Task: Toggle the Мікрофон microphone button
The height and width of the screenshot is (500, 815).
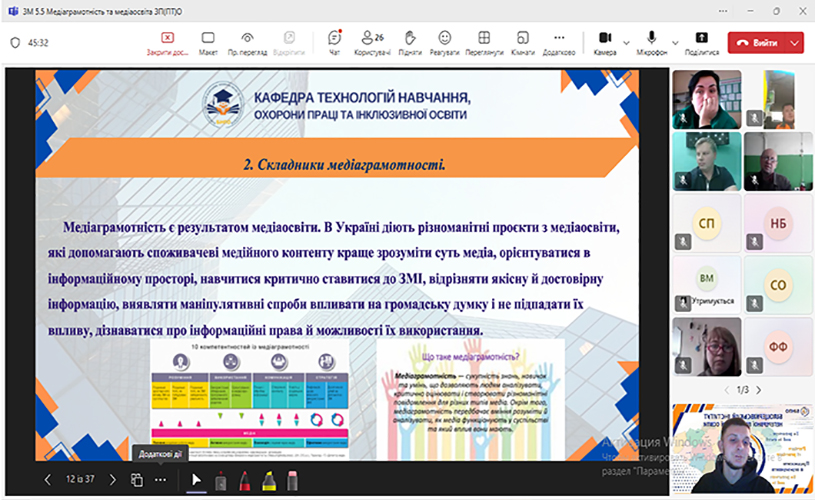Action: coord(651,42)
